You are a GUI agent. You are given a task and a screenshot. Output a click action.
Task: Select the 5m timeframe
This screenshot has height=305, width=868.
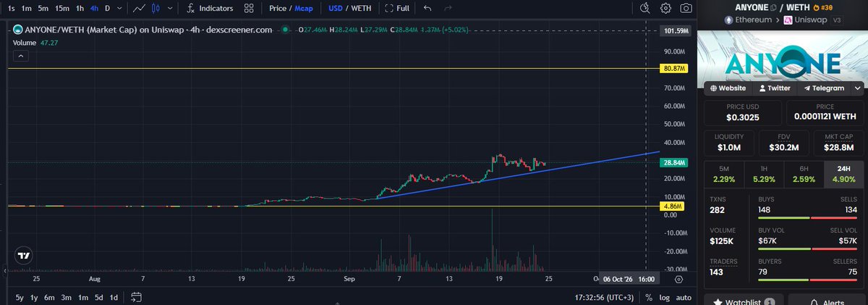[44, 8]
